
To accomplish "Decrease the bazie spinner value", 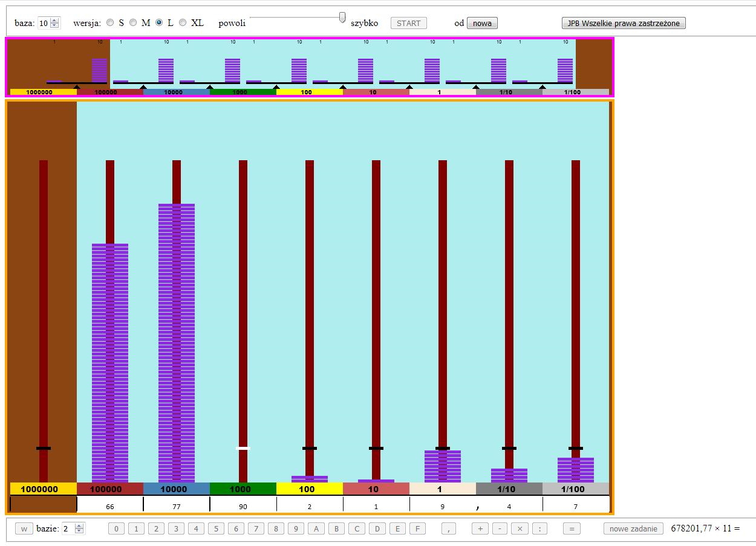I will 79,531.
